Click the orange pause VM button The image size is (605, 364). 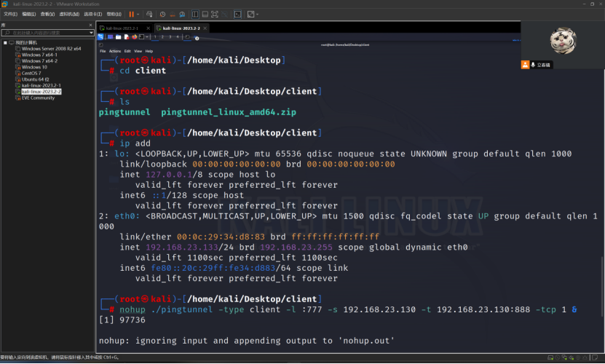(x=132, y=15)
